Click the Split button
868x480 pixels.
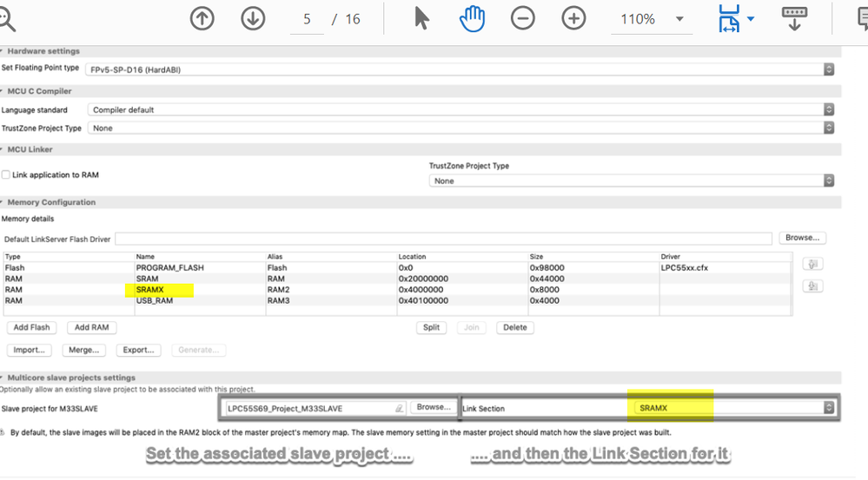(431, 327)
